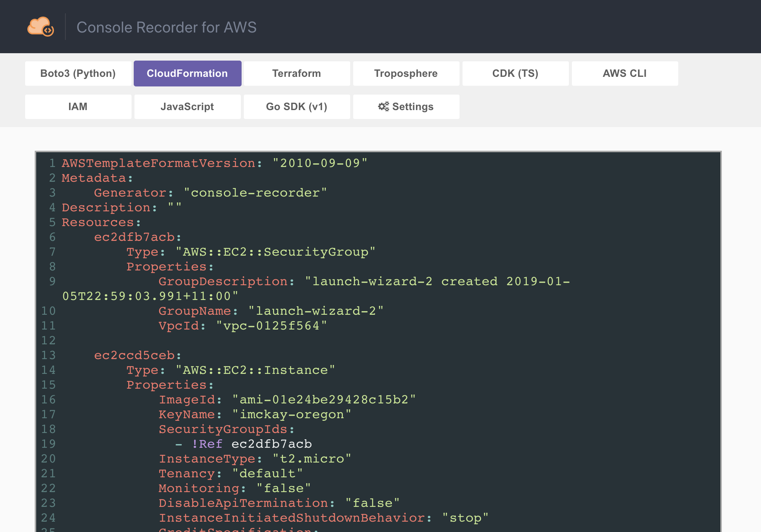The height and width of the screenshot is (532, 761).
Task: View the AWS CLI output
Action: (625, 74)
